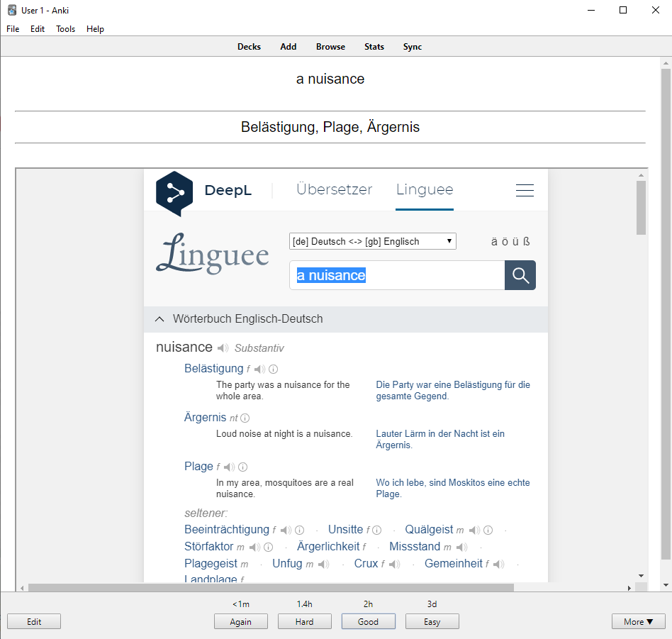The height and width of the screenshot is (639, 672).
Task: Open the Tools menu
Action: pyautogui.click(x=66, y=29)
